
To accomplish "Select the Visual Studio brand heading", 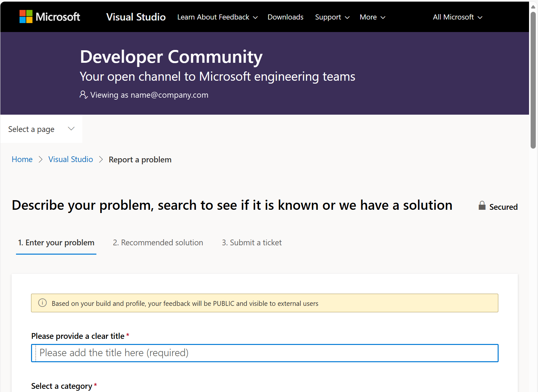I will pos(136,17).
